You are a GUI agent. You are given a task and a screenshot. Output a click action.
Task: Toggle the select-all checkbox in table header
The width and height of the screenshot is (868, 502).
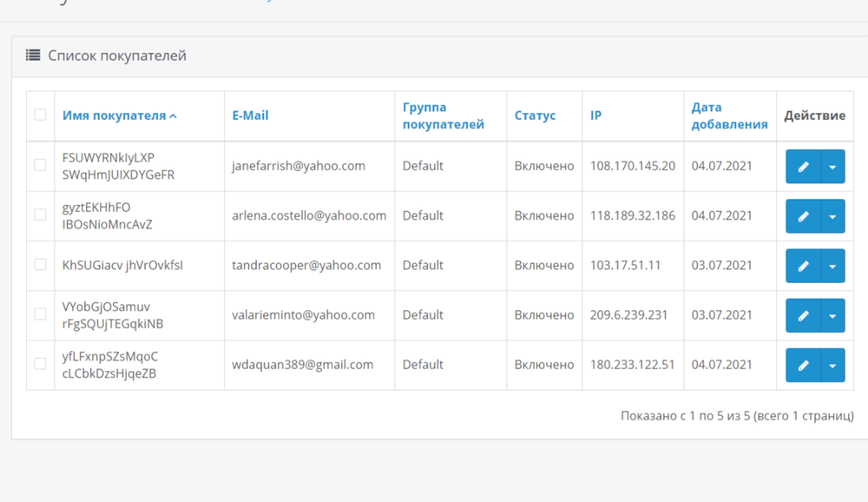40,115
